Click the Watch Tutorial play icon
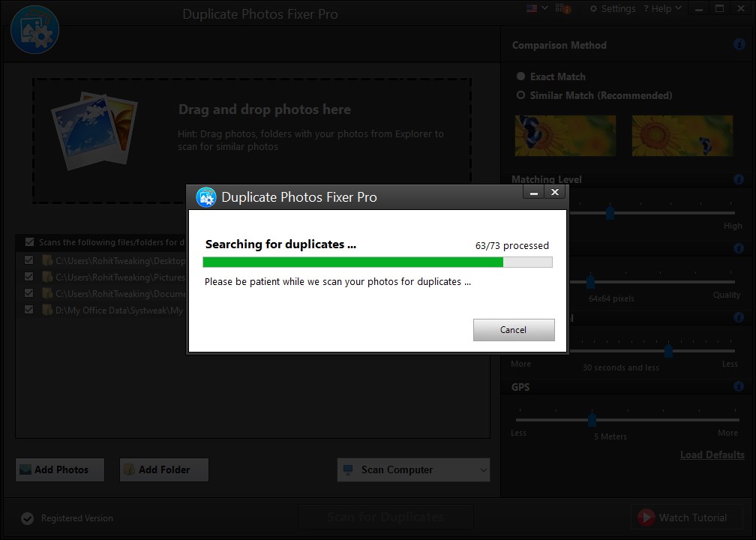The width and height of the screenshot is (756, 540). tap(645, 517)
